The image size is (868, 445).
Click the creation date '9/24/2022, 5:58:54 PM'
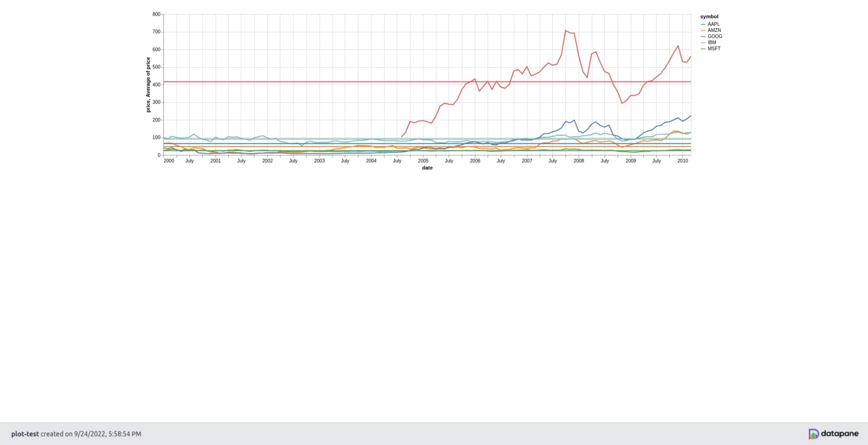click(x=108, y=434)
